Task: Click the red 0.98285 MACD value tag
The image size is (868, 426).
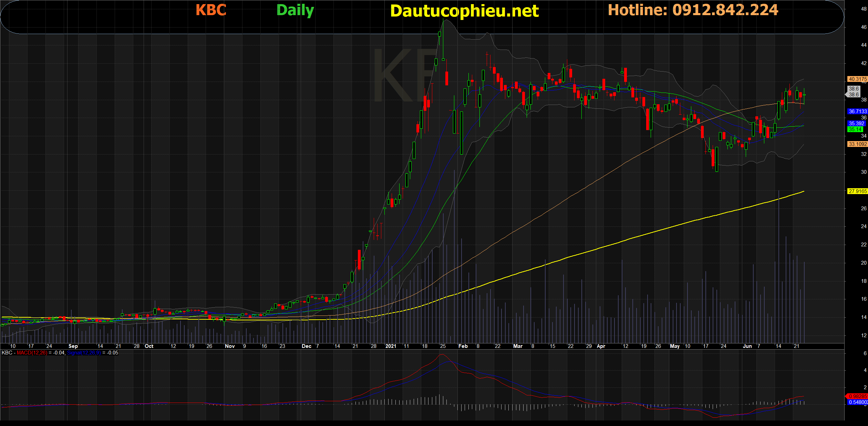Action: (857, 396)
